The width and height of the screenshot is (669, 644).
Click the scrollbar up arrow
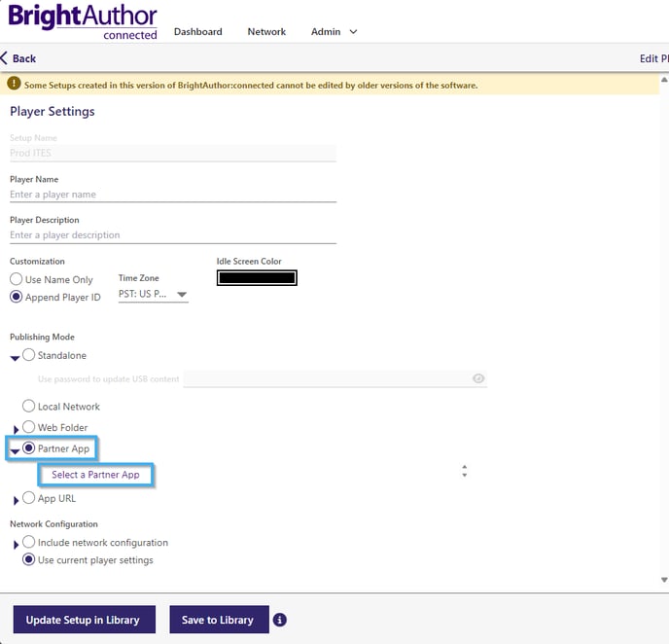pos(664,80)
